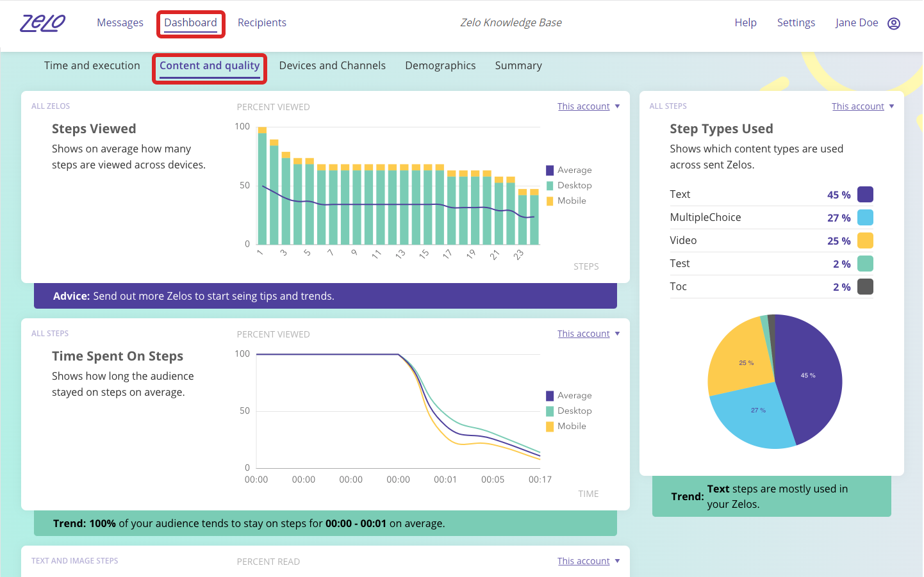Click the Video 25 % value
The height and width of the screenshot is (577, 924).
pos(839,241)
